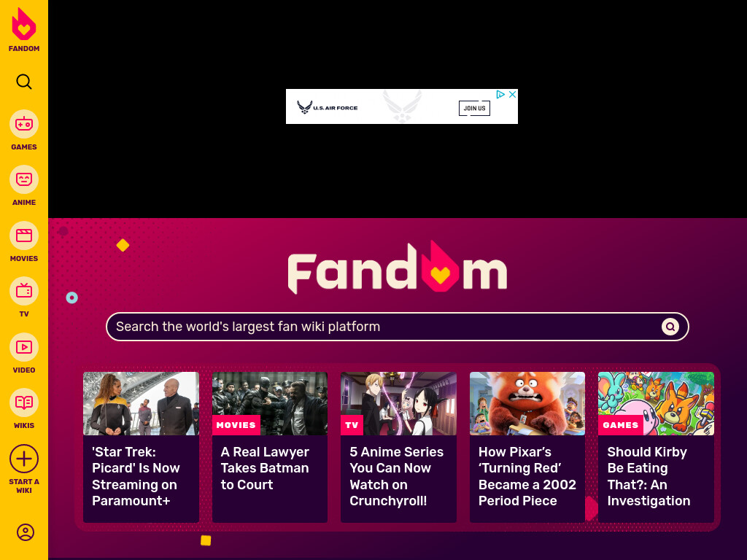The width and height of the screenshot is (747, 560).
Task: Open the Video section icon
Action: pos(24,347)
